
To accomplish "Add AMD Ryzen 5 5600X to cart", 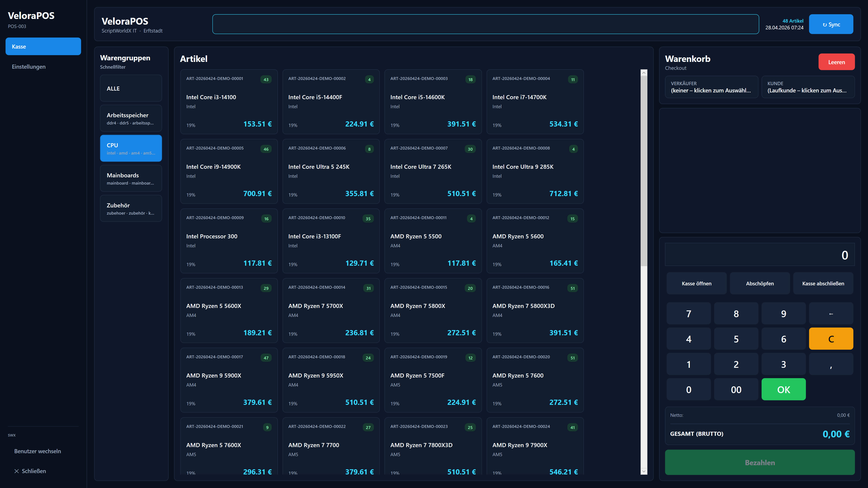I will pos(229,310).
